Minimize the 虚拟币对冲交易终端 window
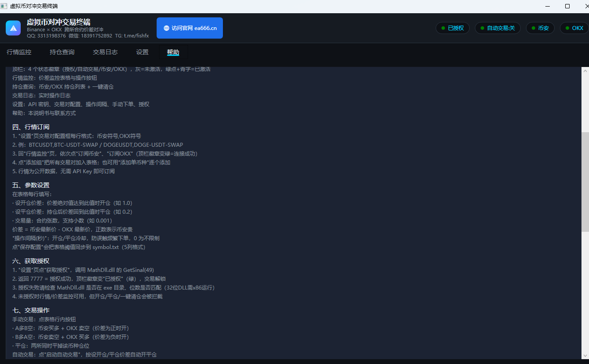The image size is (589, 364). pos(548,6)
